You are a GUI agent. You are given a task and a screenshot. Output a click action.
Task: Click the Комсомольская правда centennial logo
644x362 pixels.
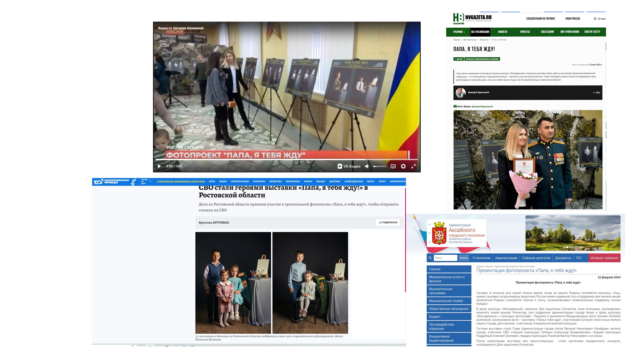pos(112,181)
